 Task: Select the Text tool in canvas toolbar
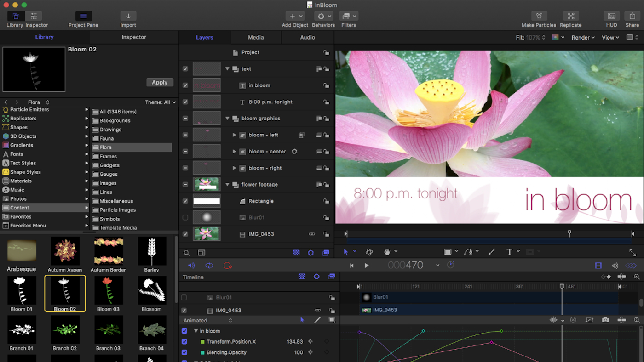(509, 252)
